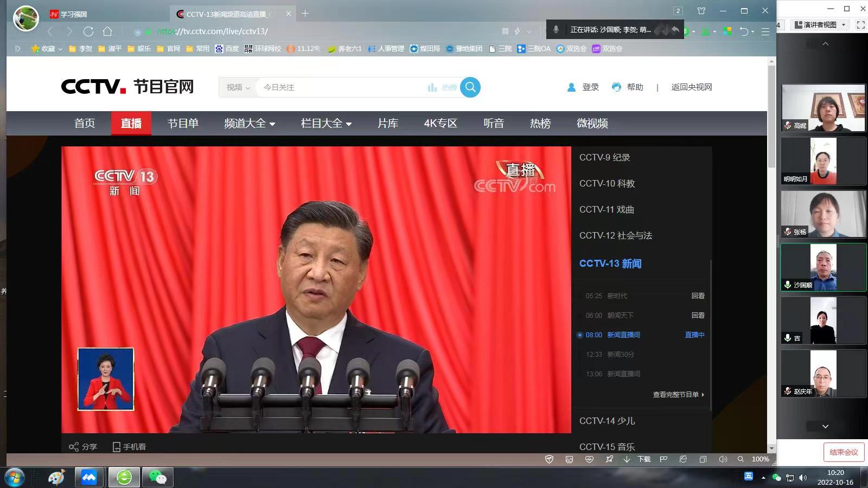Open 查看完整节目单 link
Viewport: 868px width, 488px height.
coord(678,395)
